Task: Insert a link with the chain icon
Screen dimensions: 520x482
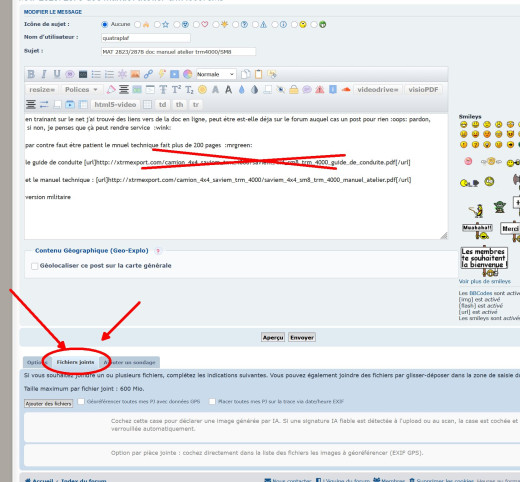Action: coord(148,74)
